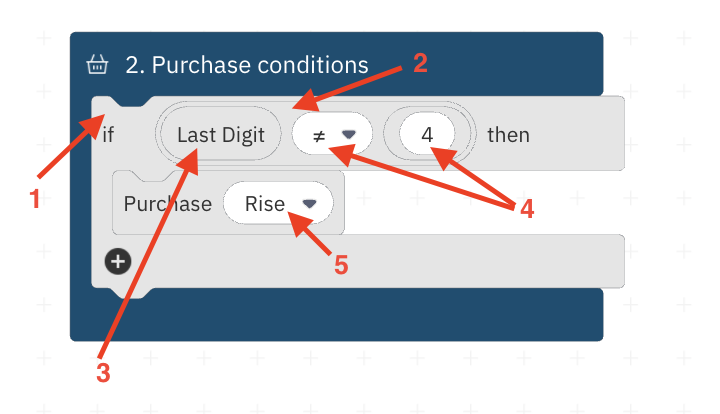
Task: Click the dark blue footer of Purchase conditions block
Action: 336,315
